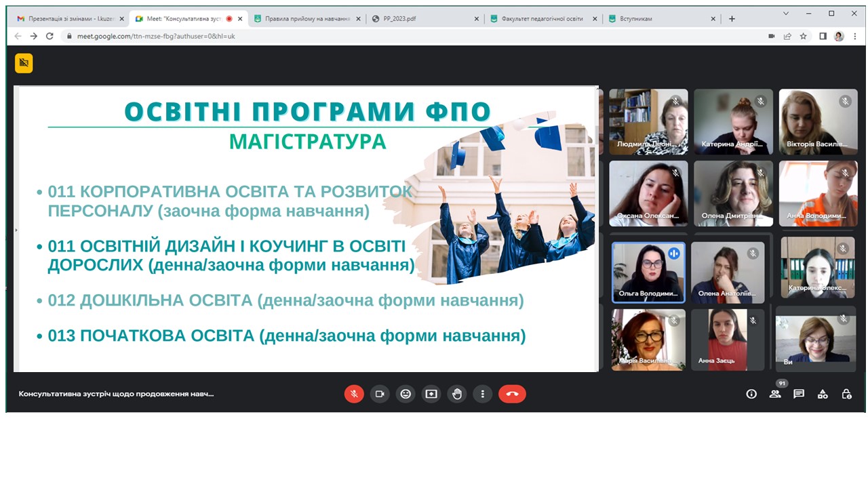The height and width of the screenshot is (488, 868).
Task: Open the meeting activities panel
Action: tap(823, 394)
